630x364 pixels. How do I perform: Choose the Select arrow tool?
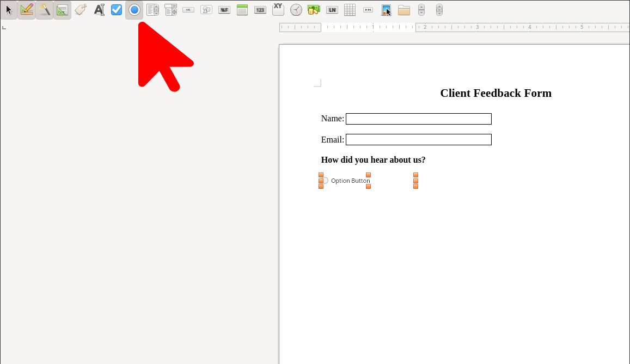pos(9,10)
